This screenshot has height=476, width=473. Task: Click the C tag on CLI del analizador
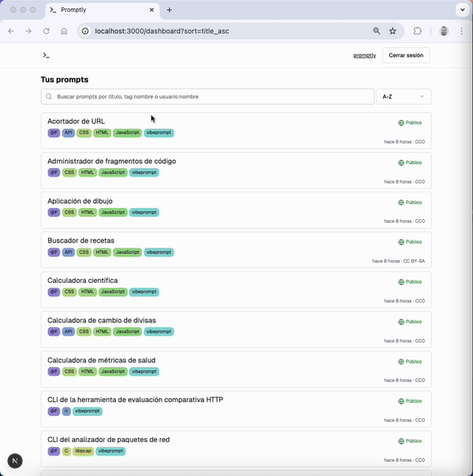point(66,451)
